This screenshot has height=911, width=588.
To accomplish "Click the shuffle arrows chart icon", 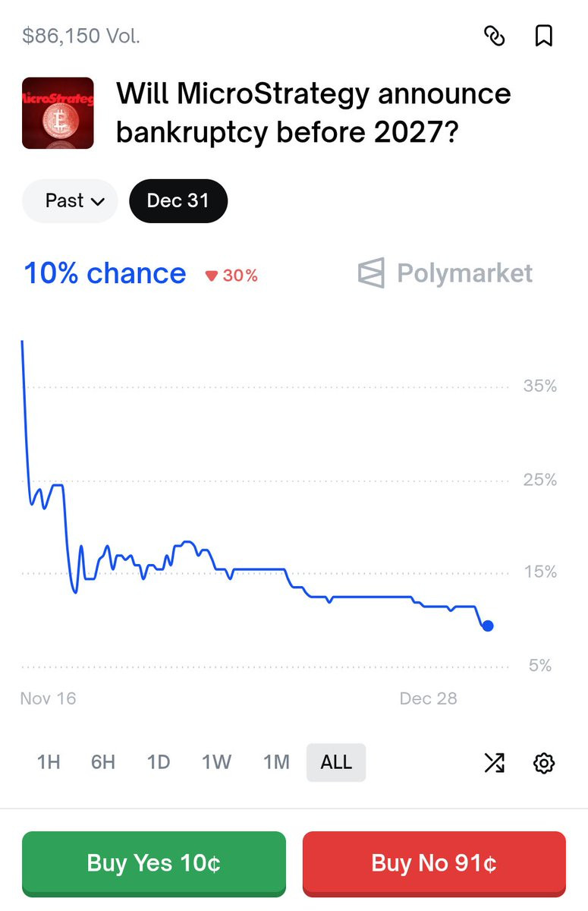I will 494,763.
